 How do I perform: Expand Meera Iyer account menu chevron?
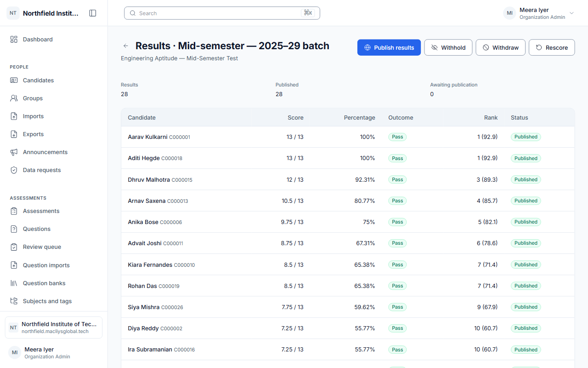[572, 13]
